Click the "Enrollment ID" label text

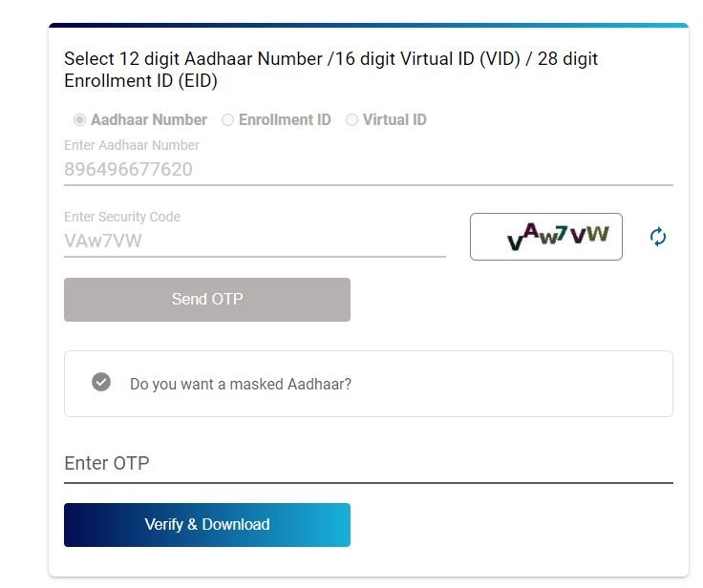coord(285,120)
